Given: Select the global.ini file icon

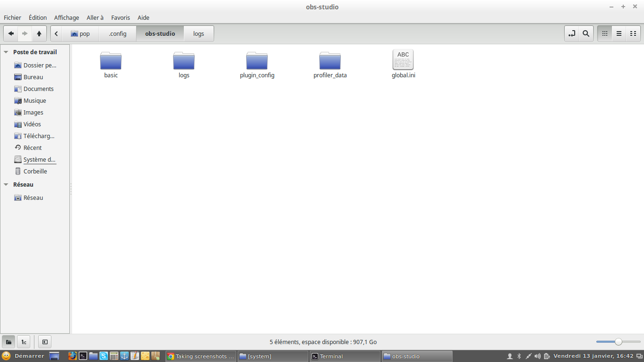Looking at the screenshot, I should (403, 60).
